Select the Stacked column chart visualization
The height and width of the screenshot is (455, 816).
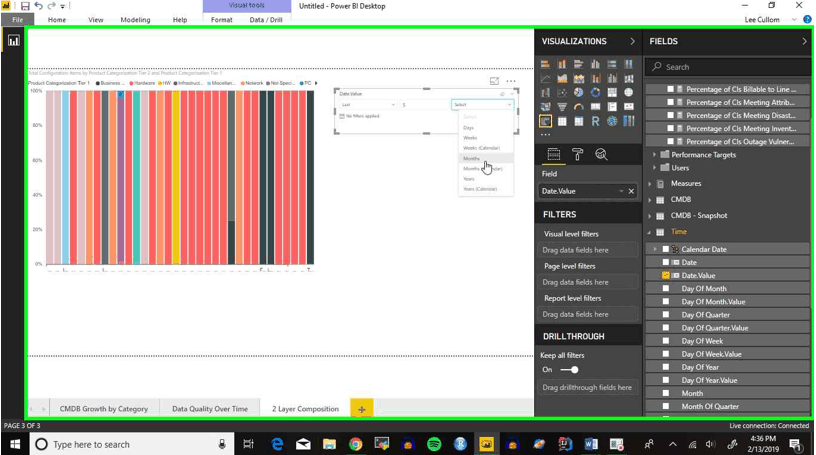562,65
